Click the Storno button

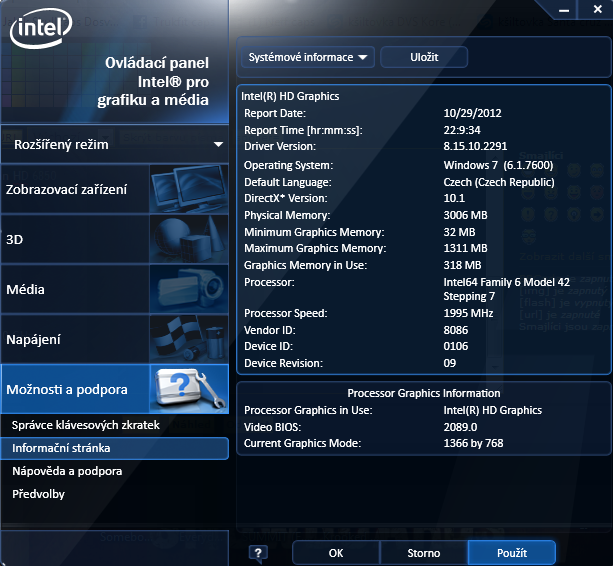click(424, 553)
